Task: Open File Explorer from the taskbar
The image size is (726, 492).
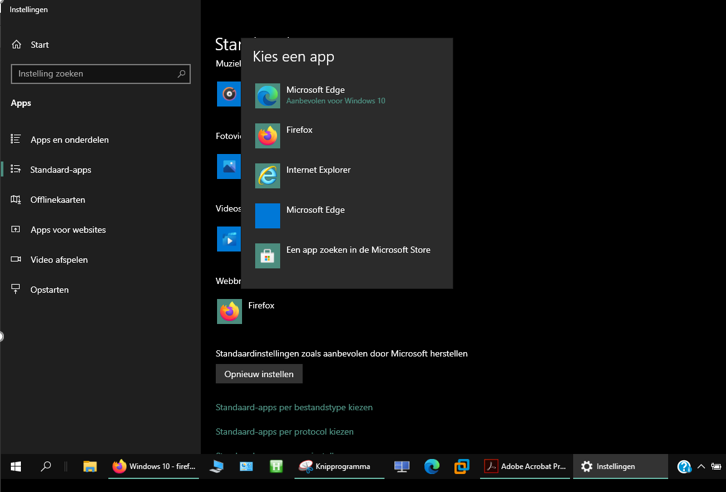Action: click(90, 467)
